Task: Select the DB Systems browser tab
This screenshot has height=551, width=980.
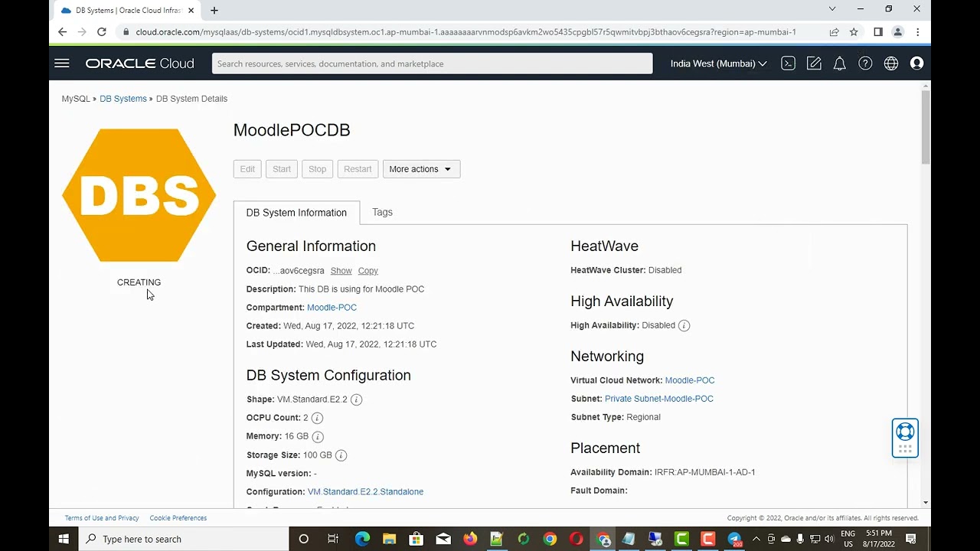Action: click(x=128, y=11)
